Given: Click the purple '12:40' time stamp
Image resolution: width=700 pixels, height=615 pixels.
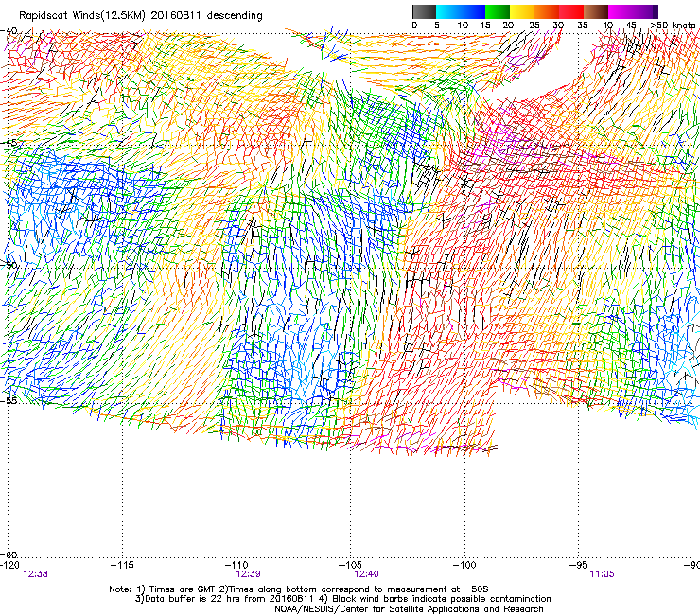Looking at the screenshot, I should [366, 574].
